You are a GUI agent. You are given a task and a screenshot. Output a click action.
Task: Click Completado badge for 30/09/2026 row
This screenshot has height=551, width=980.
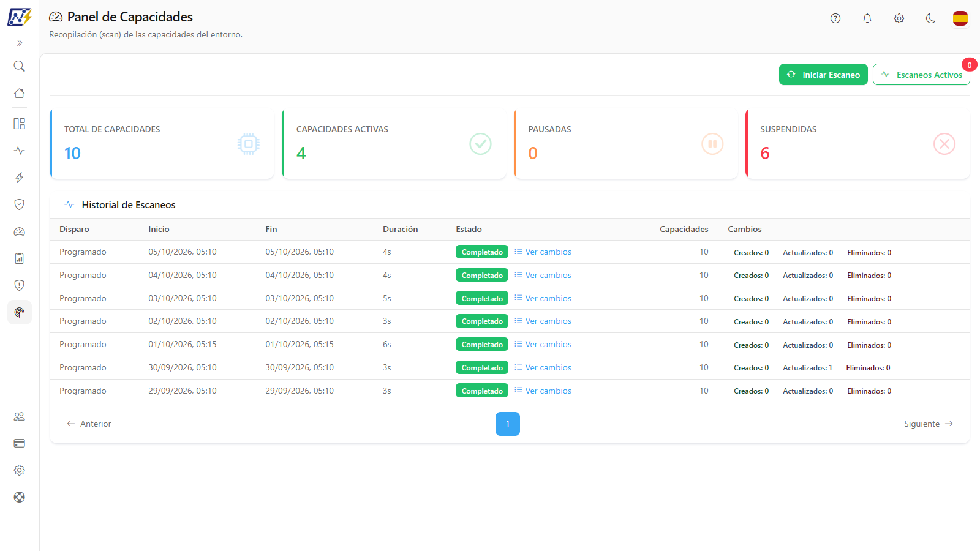click(482, 367)
